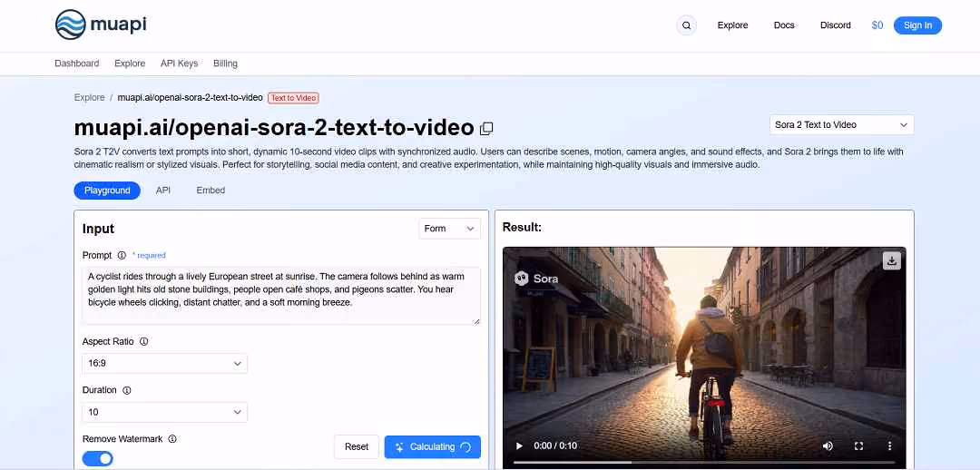980x470 pixels.
Task: Open the Form input mode dropdown
Action: pyautogui.click(x=449, y=229)
